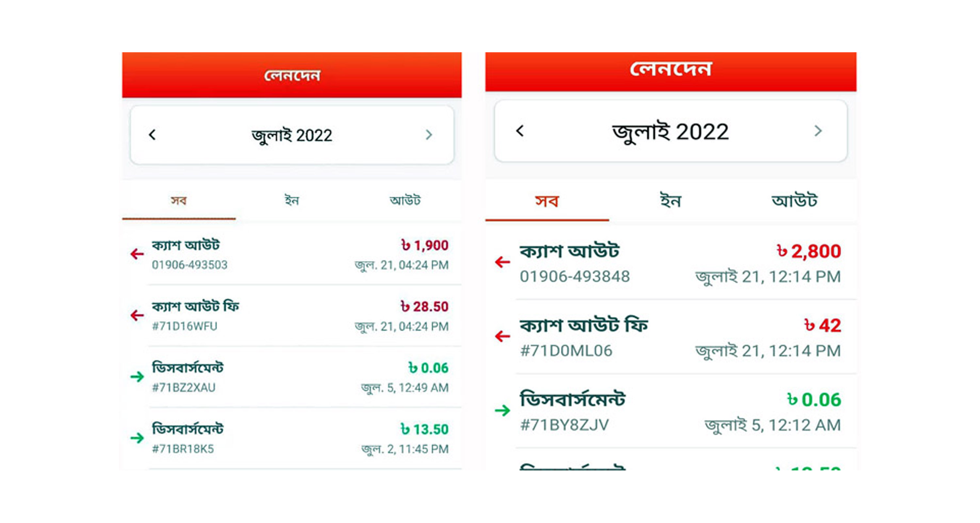Click green arrow beside #71BY8ZJV disbursement
The height and width of the screenshot is (523, 980).
502,410
